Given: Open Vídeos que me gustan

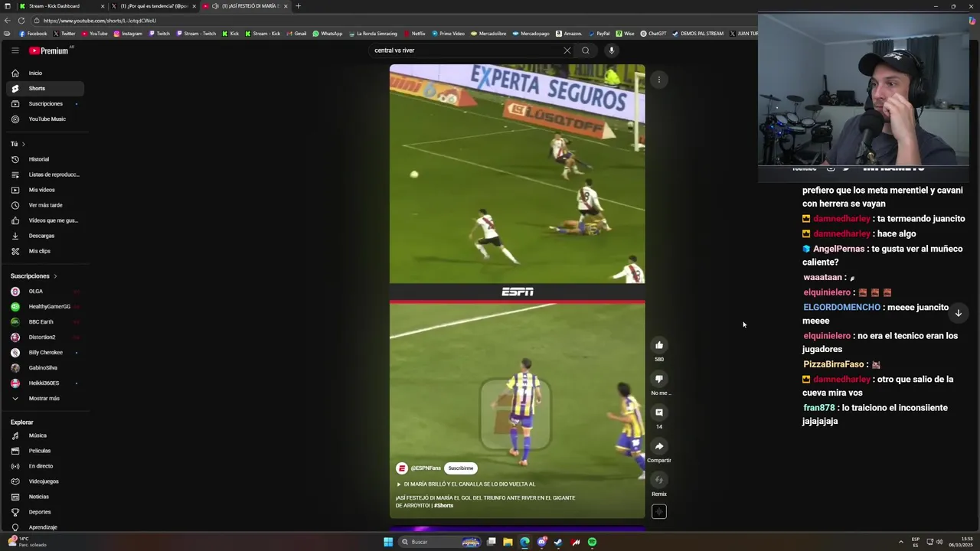Looking at the screenshot, I should (x=45, y=220).
